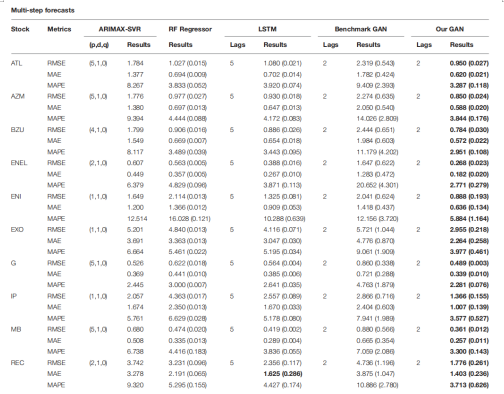Click the '10.886 (2.780)' Benchmark GAN cell
504x394 pixels.
(x=377, y=385)
